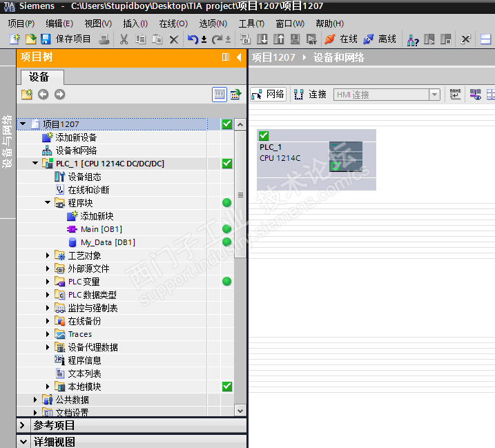This screenshot has width=495, height=448.
Task: Click the forward arrow in project tree toolbar
Action: pos(59,94)
